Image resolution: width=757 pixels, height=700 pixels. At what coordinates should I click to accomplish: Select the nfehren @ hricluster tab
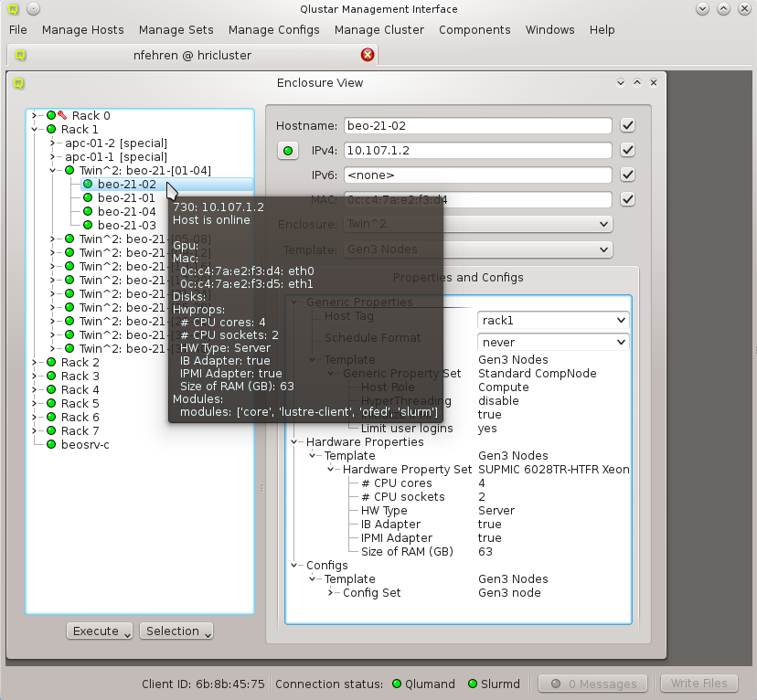(192, 55)
